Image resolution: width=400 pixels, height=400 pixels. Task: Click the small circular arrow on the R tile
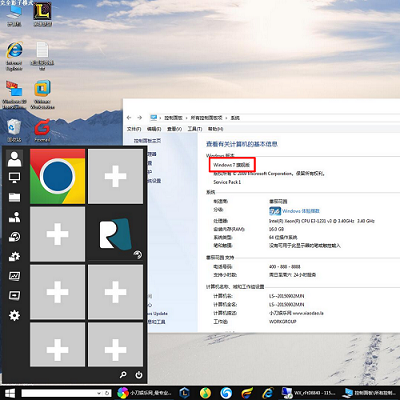[137, 255]
